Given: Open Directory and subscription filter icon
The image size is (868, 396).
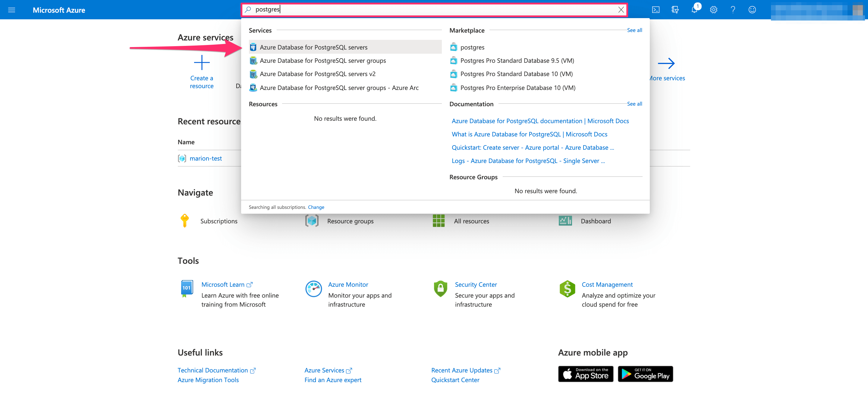Looking at the screenshot, I should [x=675, y=10].
